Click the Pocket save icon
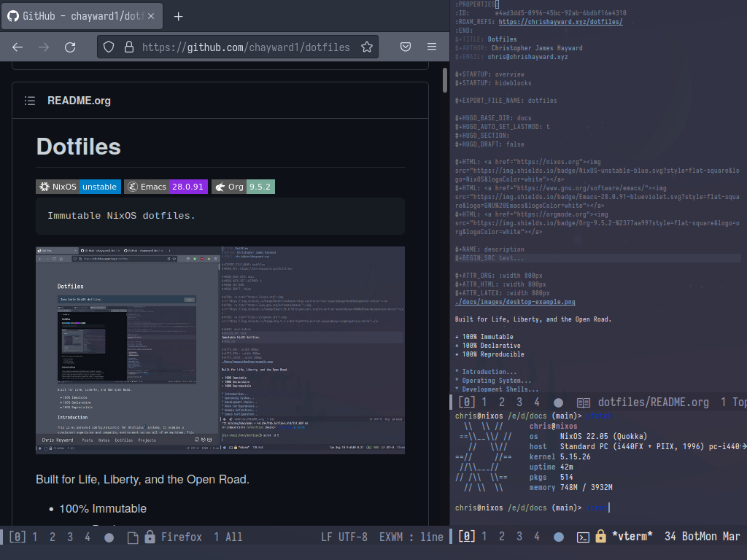The width and height of the screenshot is (747, 560). (x=406, y=47)
